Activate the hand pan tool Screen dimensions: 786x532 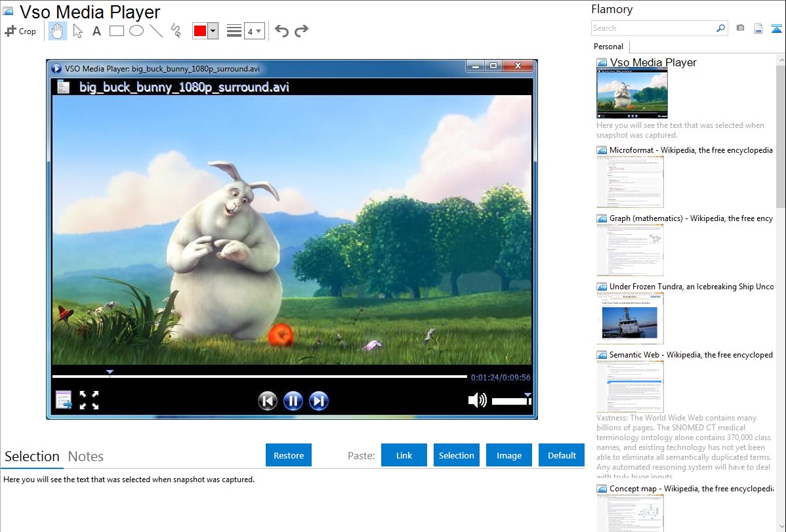coord(58,31)
